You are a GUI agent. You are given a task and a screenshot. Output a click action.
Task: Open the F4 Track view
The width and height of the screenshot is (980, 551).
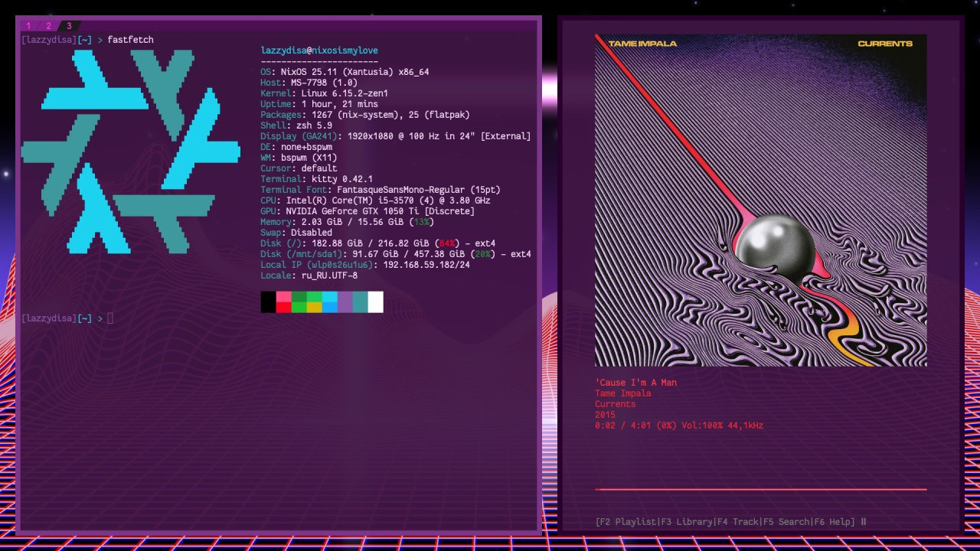(x=736, y=522)
